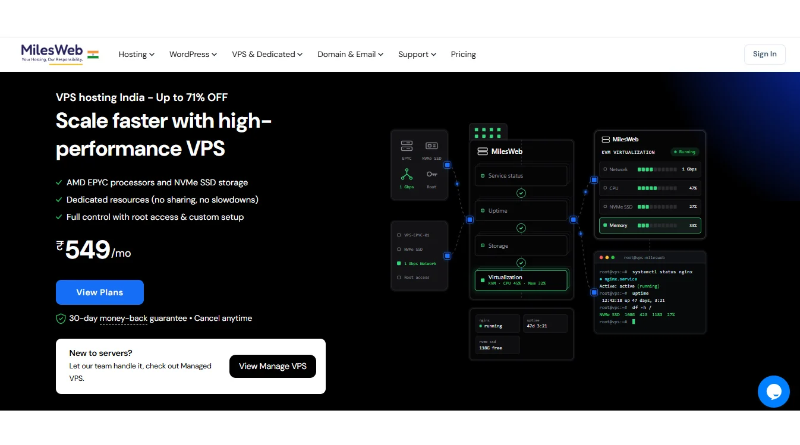800x445 pixels.
Task: Click the 'New to servers?' heading
Action: click(101, 353)
